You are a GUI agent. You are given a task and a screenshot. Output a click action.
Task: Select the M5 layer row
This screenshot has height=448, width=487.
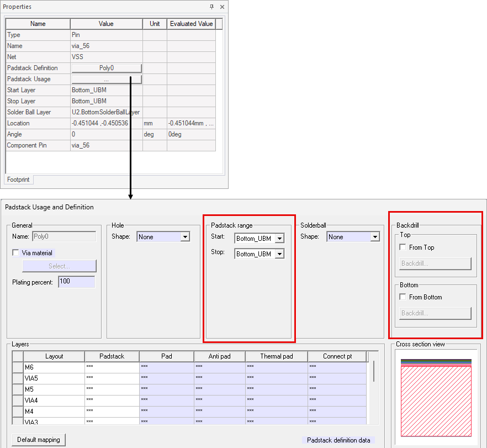tap(189, 389)
